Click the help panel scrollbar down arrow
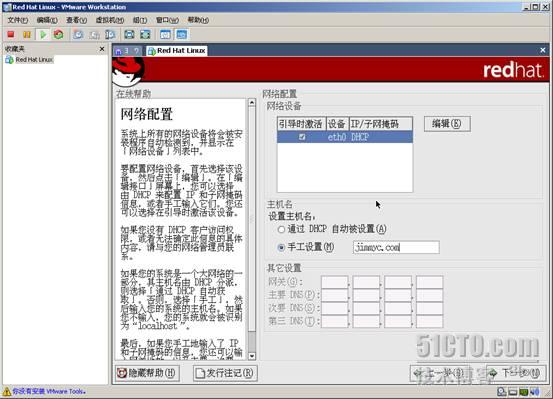This screenshot has width=553, height=399. 252,356
